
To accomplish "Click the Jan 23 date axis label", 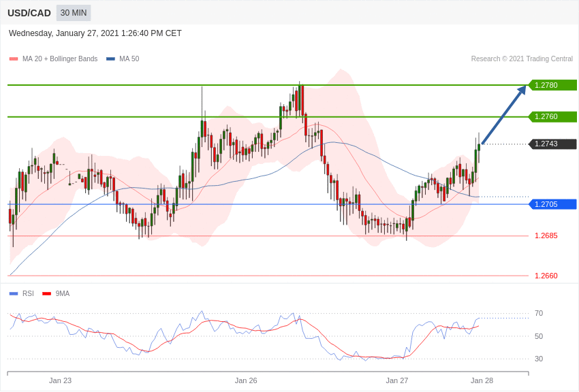I will 60,380.
